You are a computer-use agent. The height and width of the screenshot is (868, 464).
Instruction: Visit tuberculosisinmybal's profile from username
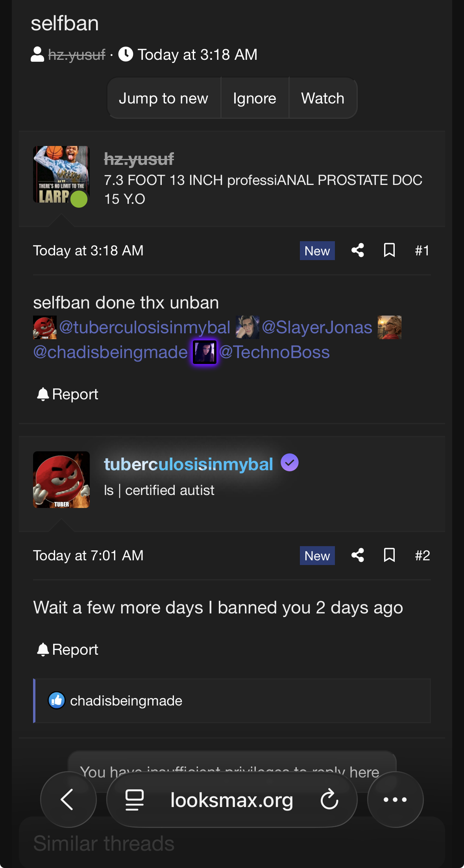[x=188, y=464]
